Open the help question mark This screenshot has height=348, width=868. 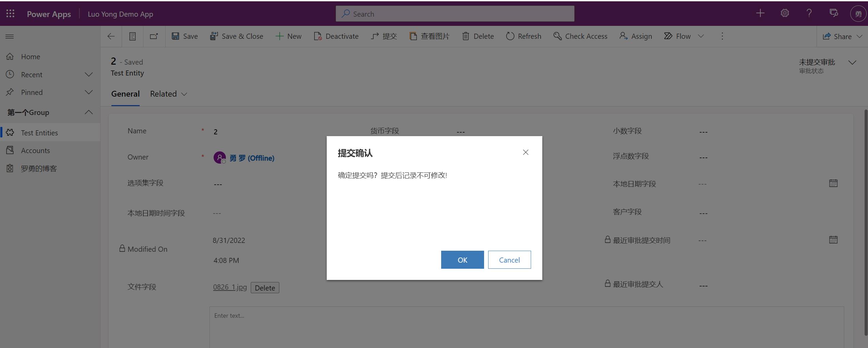pos(809,13)
